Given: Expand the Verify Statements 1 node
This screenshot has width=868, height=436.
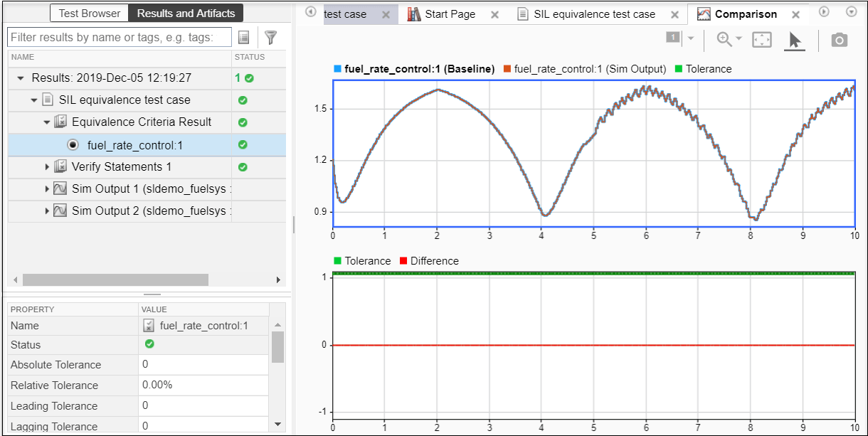Looking at the screenshot, I should [48, 167].
